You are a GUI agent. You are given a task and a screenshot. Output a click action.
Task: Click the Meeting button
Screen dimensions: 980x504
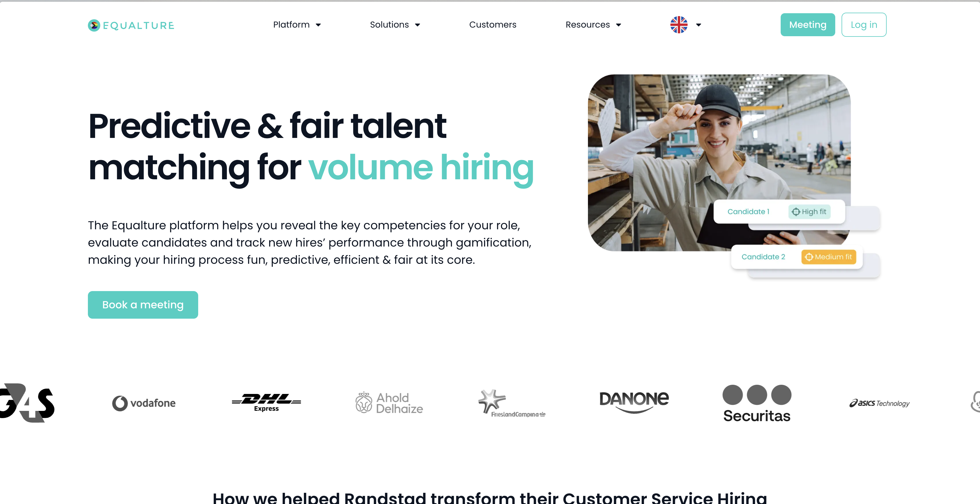808,24
